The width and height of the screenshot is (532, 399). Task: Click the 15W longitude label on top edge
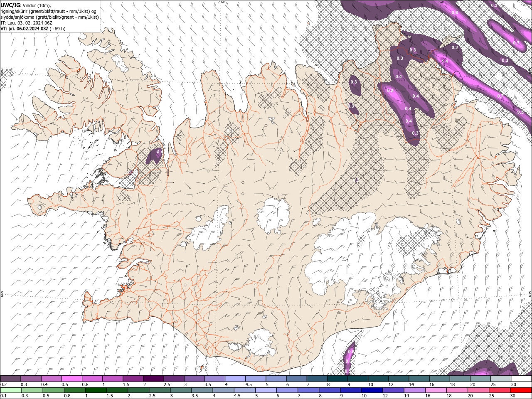pyautogui.click(x=441, y=2)
